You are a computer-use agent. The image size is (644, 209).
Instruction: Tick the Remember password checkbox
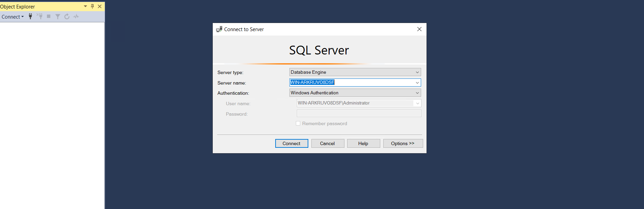(x=298, y=123)
